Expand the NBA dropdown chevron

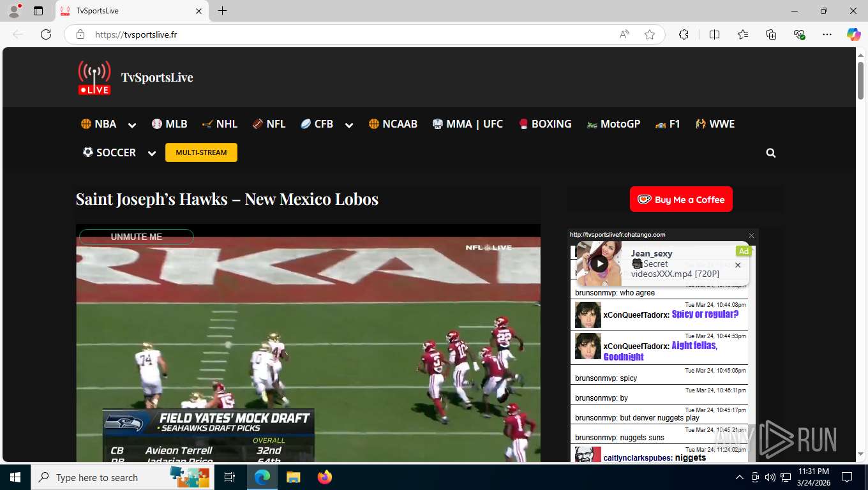[x=132, y=125]
